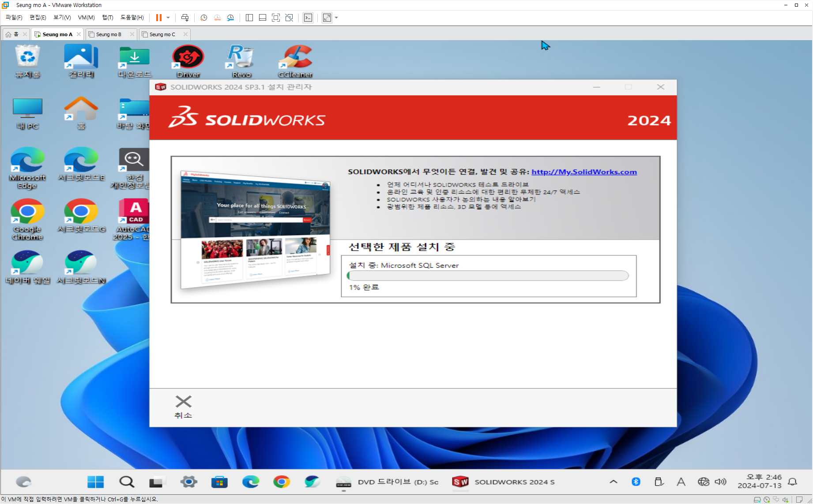Open 파일(F) menu

click(14, 18)
